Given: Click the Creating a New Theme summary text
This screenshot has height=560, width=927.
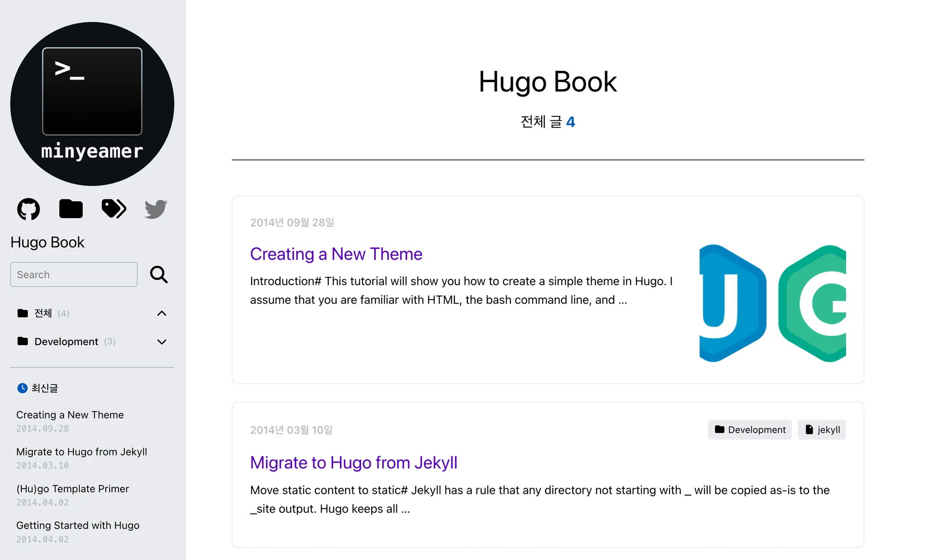Looking at the screenshot, I should pyautogui.click(x=462, y=291).
